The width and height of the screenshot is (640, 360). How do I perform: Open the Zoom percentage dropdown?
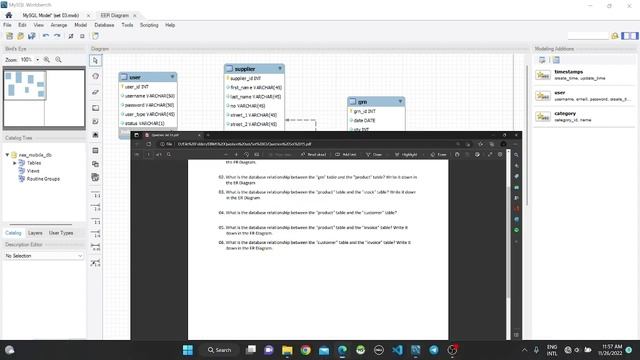coord(38,60)
